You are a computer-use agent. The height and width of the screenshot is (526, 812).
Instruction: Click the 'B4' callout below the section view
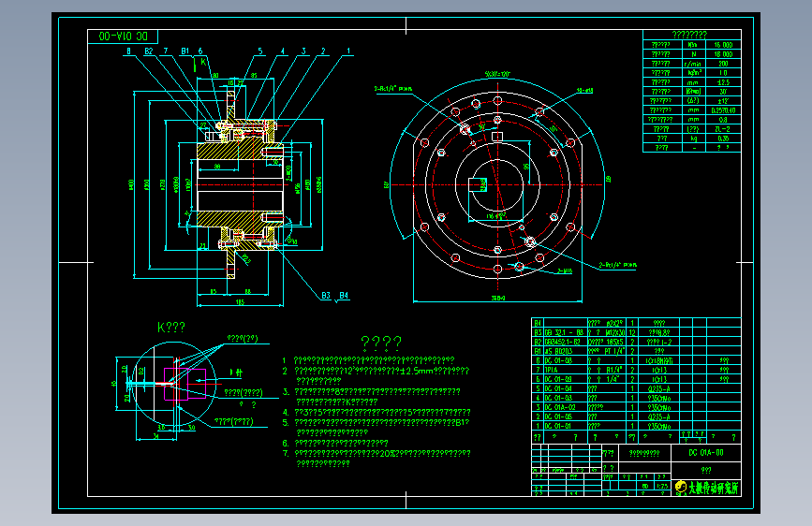pyautogui.click(x=344, y=296)
